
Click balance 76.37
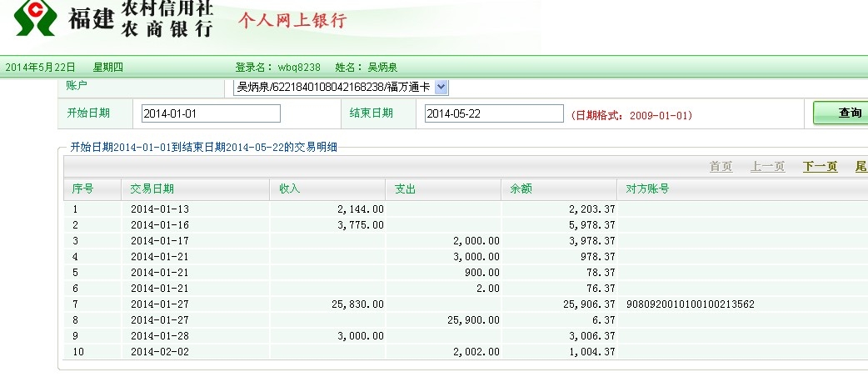coord(601,289)
